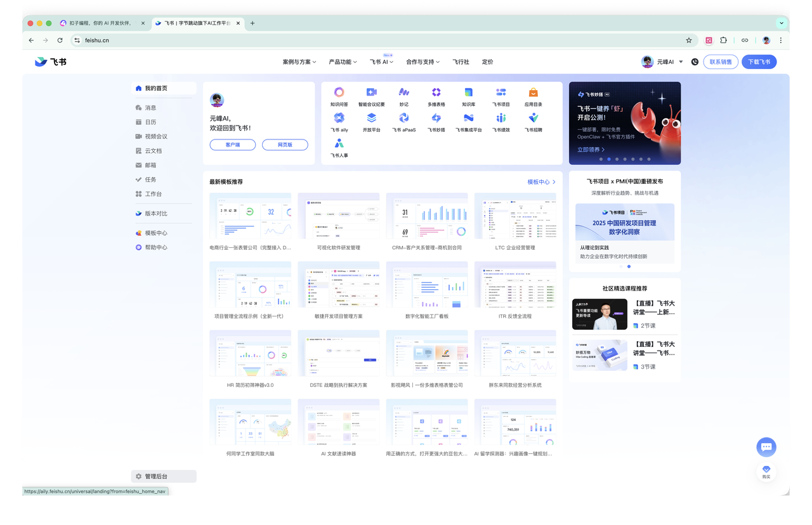This screenshot has height=525, width=812.
Task: Open the 飞书人事 app icon
Action: (x=339, y=143)
